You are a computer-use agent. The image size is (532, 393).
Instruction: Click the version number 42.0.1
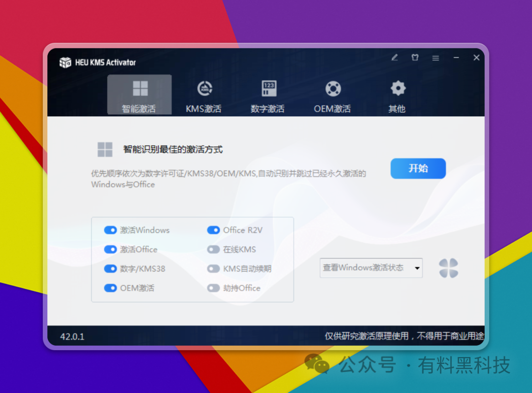[72, 336]
